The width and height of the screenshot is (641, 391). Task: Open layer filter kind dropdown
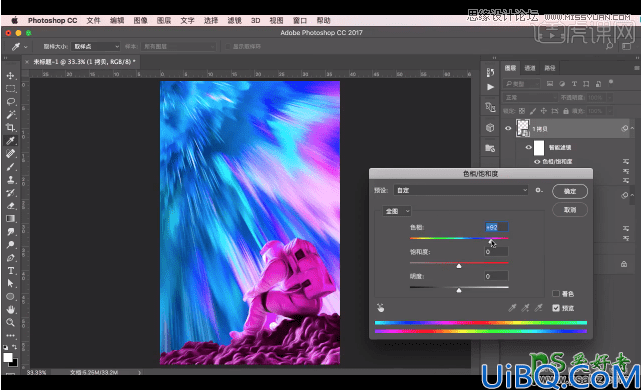point(522,84)
